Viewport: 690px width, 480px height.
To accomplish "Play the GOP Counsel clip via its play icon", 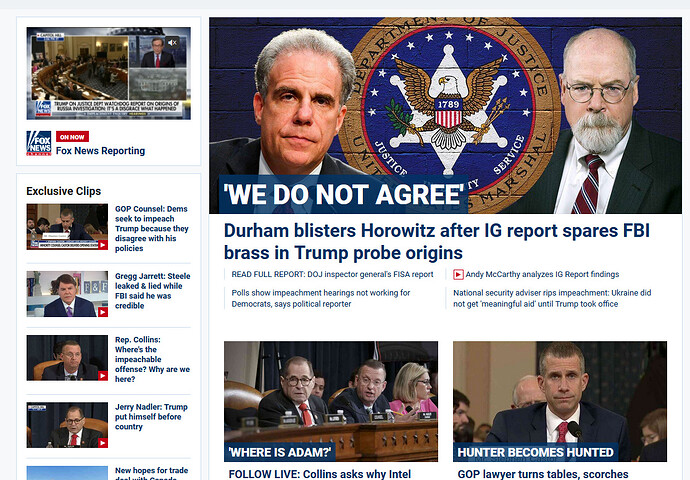I will tap(103, 245).
